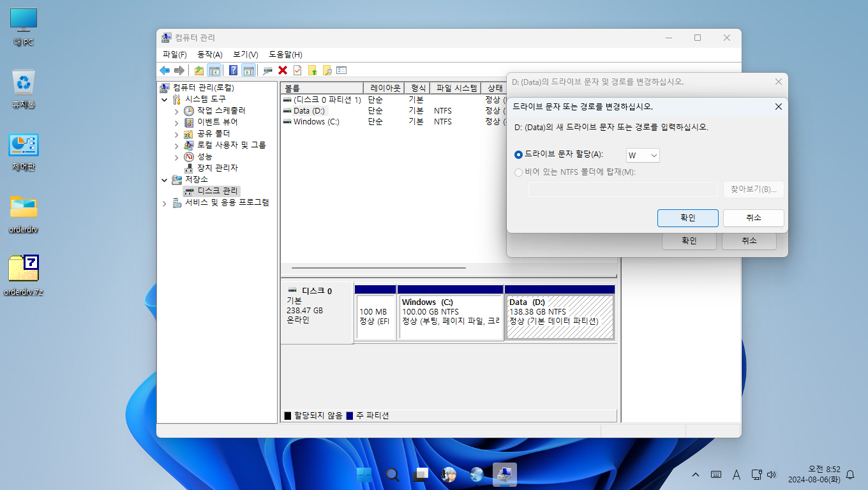Select 작업 스케줄러 in the tree
This screenshot has width=868, height=490.
point(221,110)
